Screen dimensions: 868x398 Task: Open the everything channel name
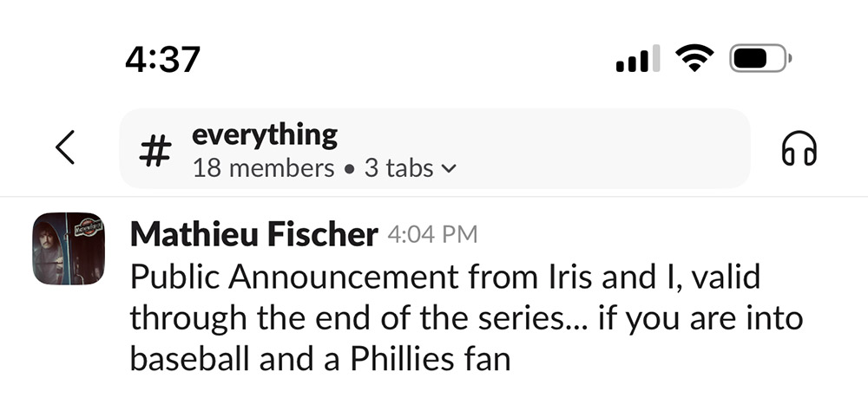265,134
